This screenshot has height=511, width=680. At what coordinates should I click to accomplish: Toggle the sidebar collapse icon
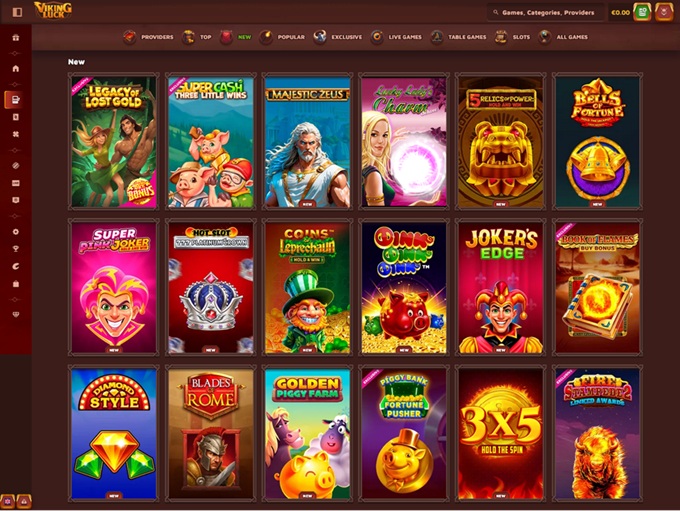point(16,12)
